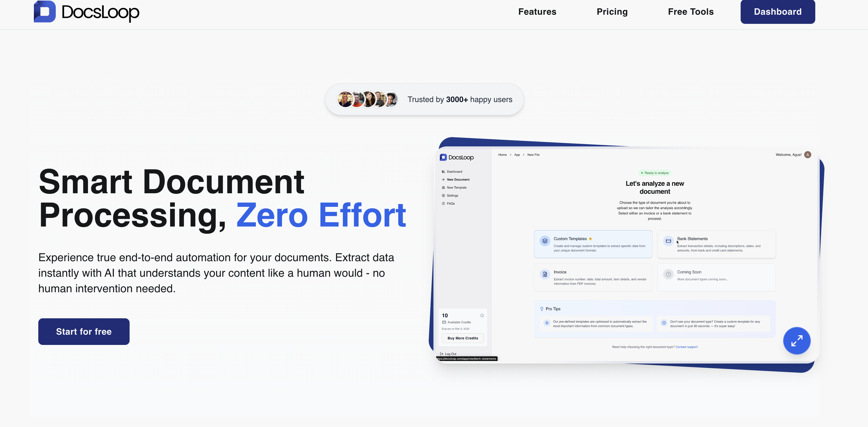Open the Free Tools menu
The image size is (868, 427).
click(690, 12)
